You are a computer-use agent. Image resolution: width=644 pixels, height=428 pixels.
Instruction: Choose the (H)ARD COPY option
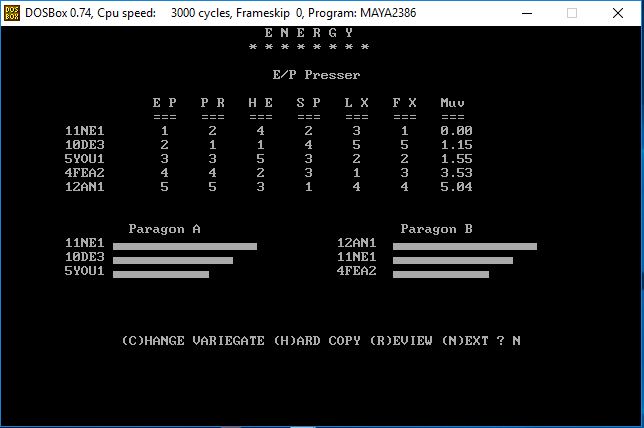[317, 341]
